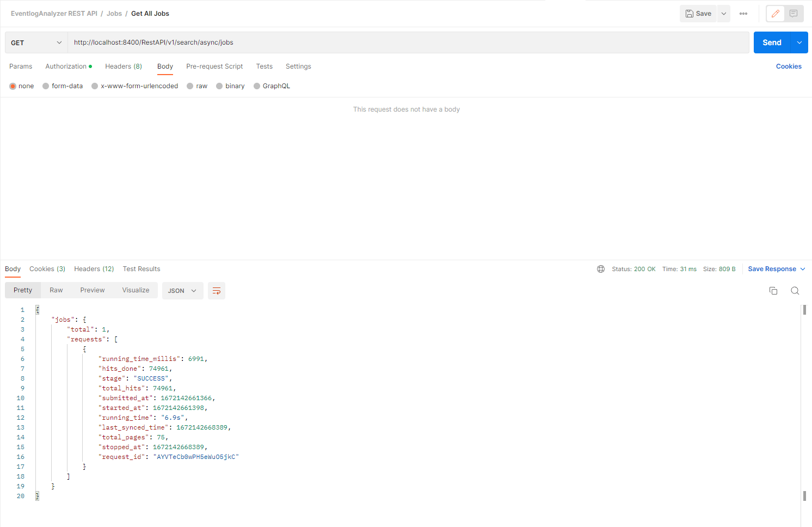Toggle line wrapping in the response viewer
The width and height of the screenshot is (812, 527).
click(x=216, y=290)
